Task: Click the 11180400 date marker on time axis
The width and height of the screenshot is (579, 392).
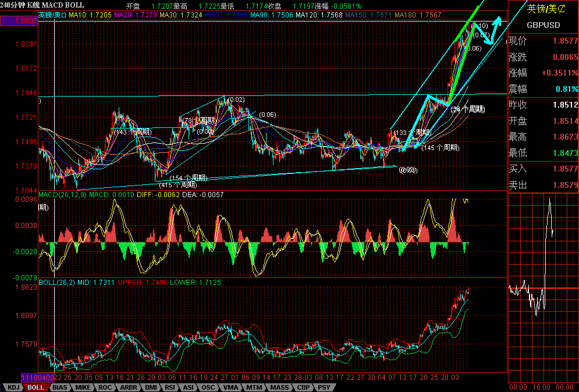Action: 38,377
